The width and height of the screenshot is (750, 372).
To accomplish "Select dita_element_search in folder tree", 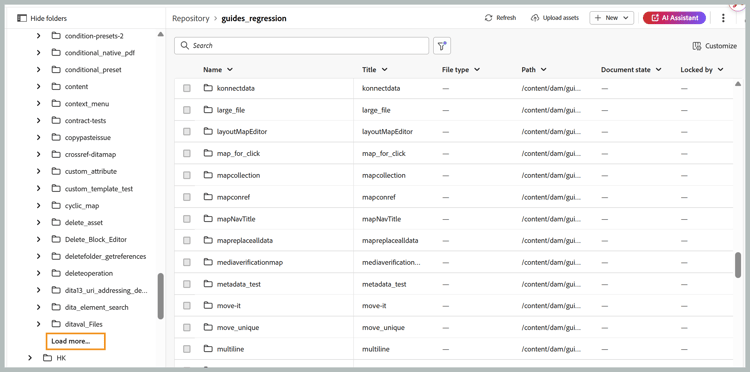I will (97, 307).
